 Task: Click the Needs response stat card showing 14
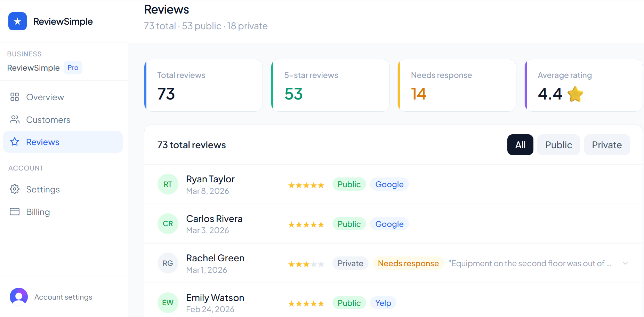coord(457,85)
